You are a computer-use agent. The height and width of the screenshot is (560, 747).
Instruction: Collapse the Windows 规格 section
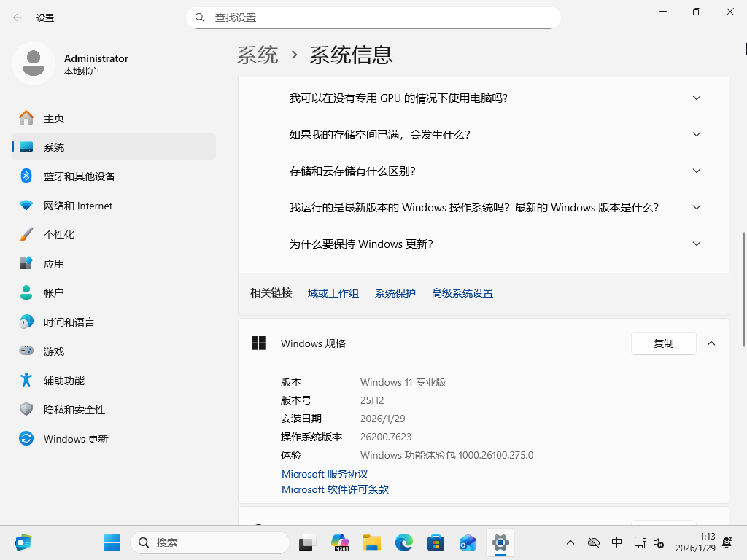[711, 343]
